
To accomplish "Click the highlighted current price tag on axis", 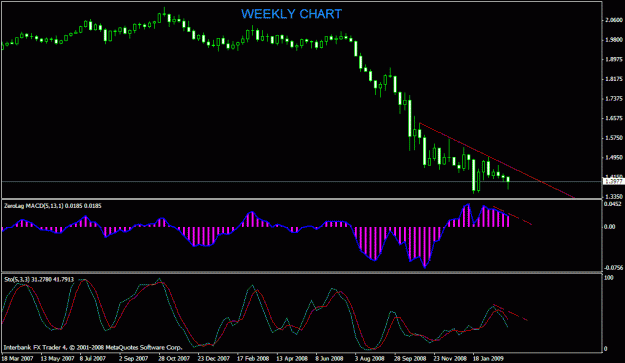I will click(x=614, y=182).
